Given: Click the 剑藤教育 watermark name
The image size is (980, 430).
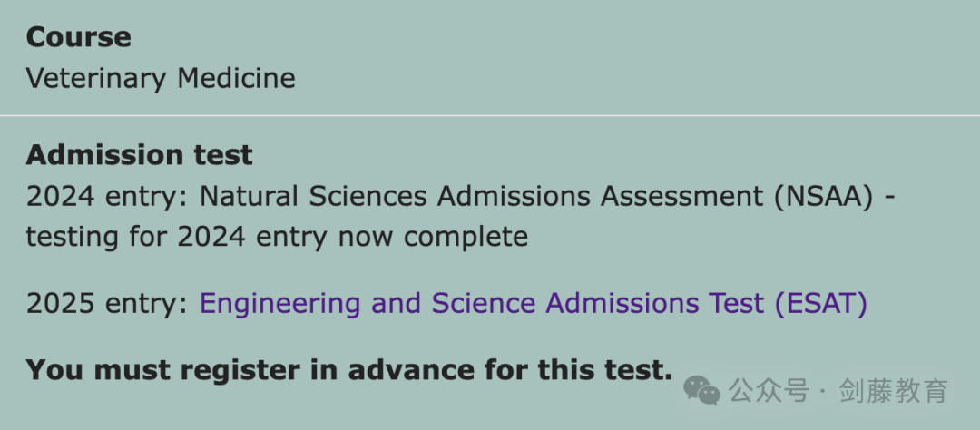Looking at the screenshot, I should 894,391.
